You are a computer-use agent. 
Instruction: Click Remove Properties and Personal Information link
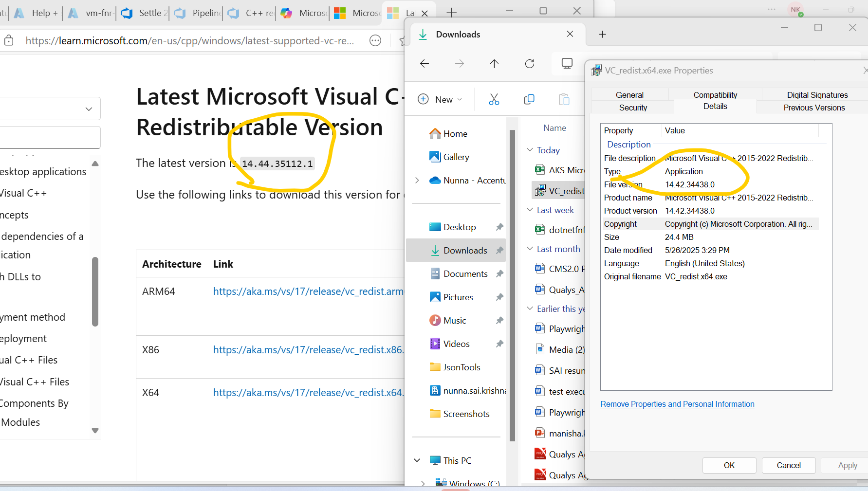click(x=677, y=404)
